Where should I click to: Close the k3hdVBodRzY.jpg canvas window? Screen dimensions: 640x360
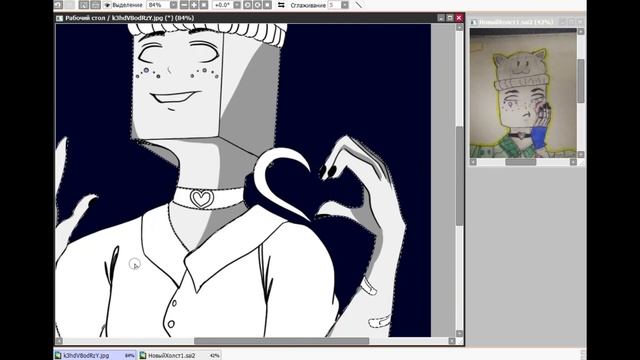[459, 18]
